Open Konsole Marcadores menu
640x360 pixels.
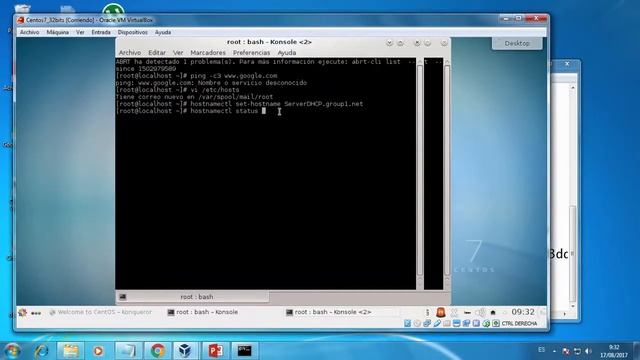click(208, 53)
